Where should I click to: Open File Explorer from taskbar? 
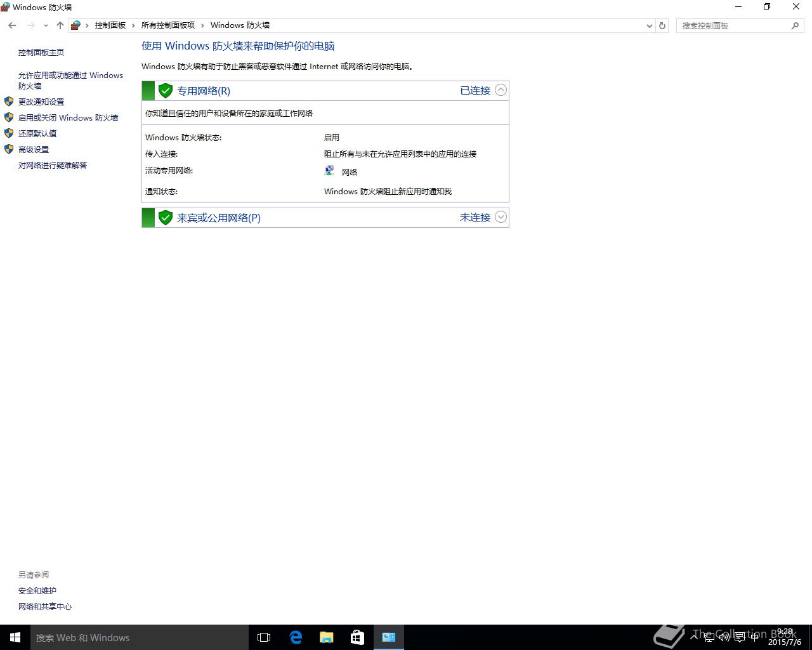point(327,637)
